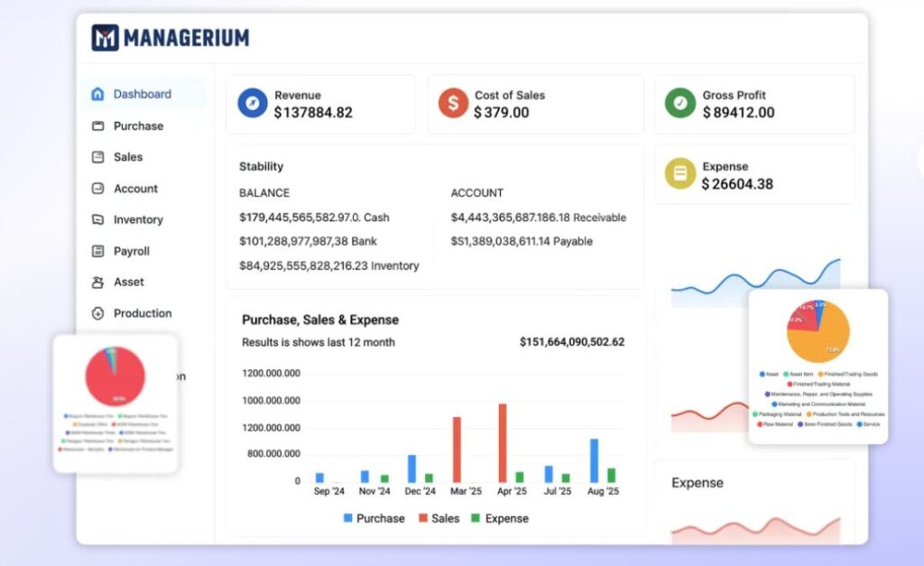Open the Sales menu label
This screenshot has height=566, width=924.
coord(128,157)
